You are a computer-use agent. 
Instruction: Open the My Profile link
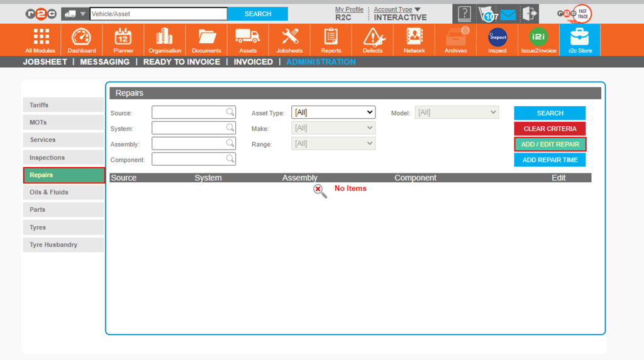point(349,9)
